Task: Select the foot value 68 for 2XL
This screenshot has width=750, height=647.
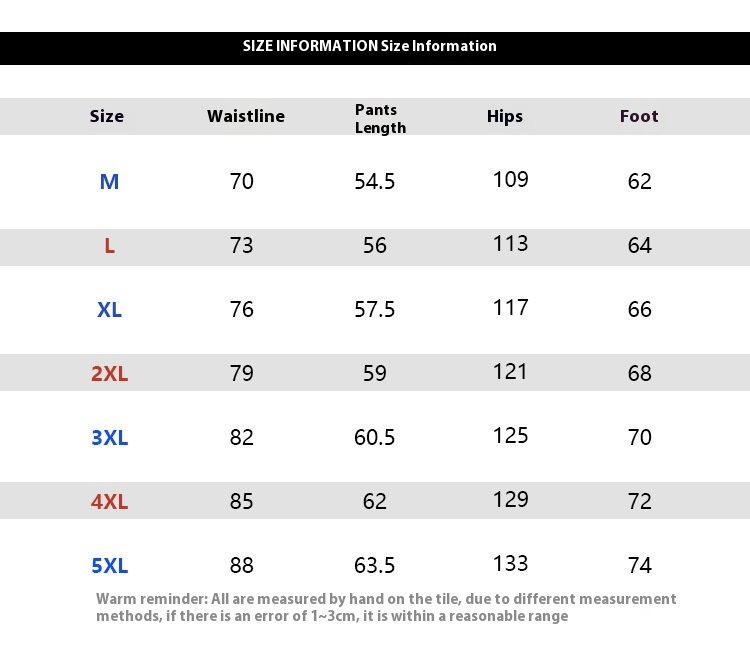Action: tap(640, 373)
